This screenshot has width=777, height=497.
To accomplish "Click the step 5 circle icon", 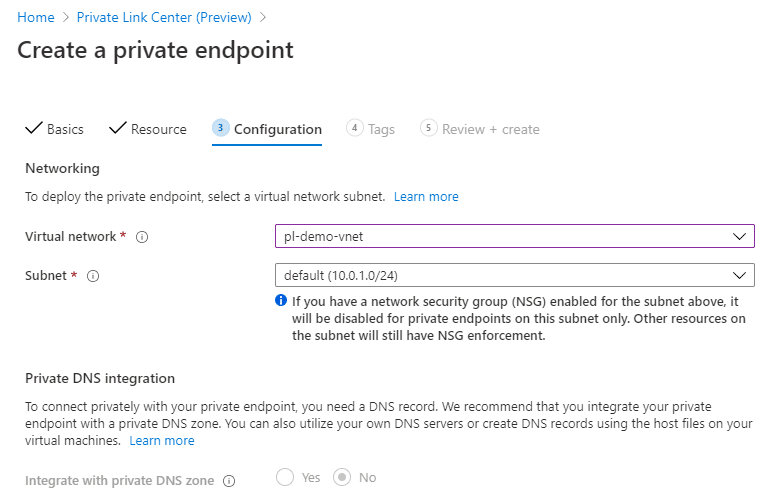I will 429,128.
